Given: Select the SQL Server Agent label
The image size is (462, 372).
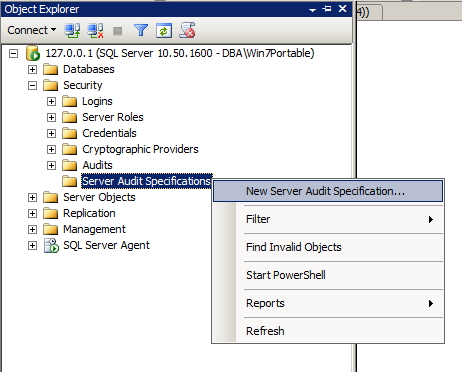Looking at the screenshot, I should 106,245.
